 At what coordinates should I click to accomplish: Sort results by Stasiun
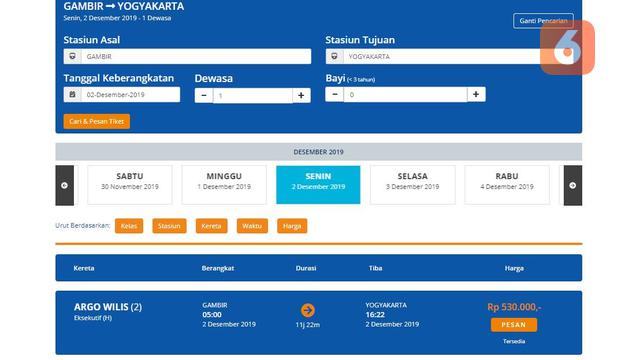169,226
